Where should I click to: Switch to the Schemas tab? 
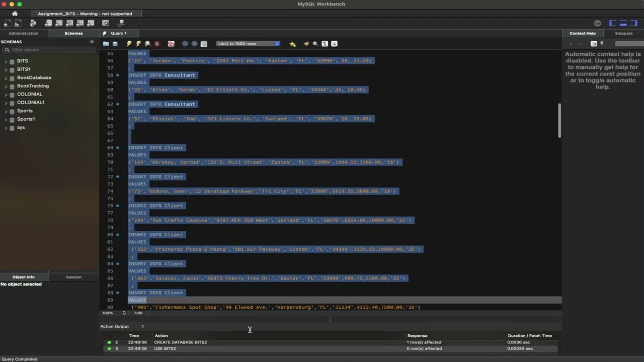click(73, 33)
